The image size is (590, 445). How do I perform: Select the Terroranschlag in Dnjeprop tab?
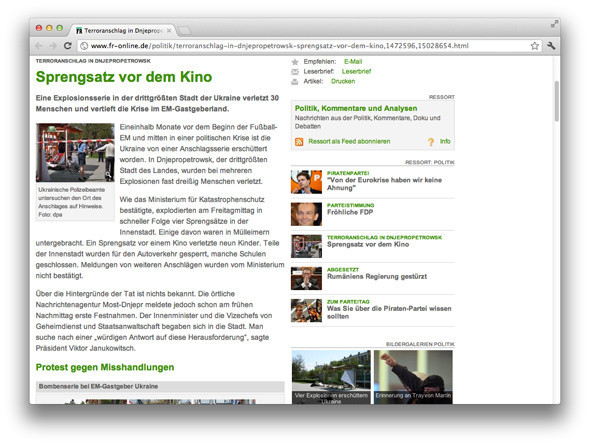122,30
